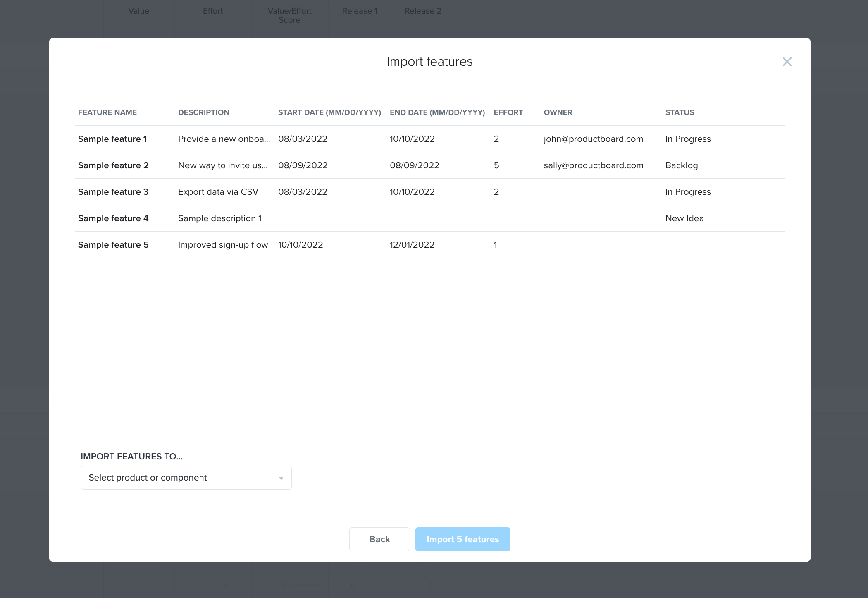Click 'Provide a new onboa...' description
This screenshot has height=598, width=868.
(224, 139)
